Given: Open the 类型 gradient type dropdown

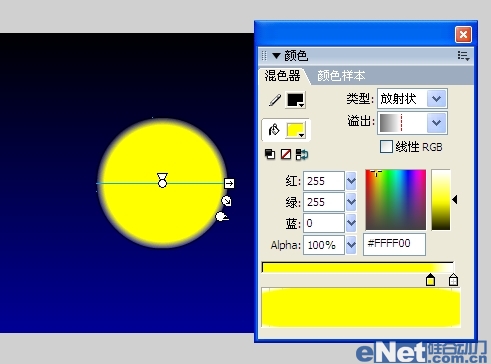Looking at the screenshot, I should [437, 99].
